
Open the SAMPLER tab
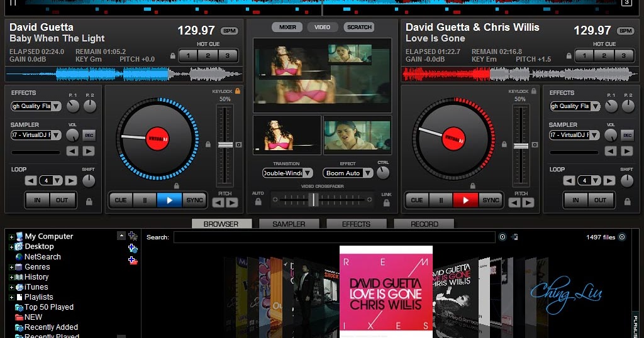point(289,224)
